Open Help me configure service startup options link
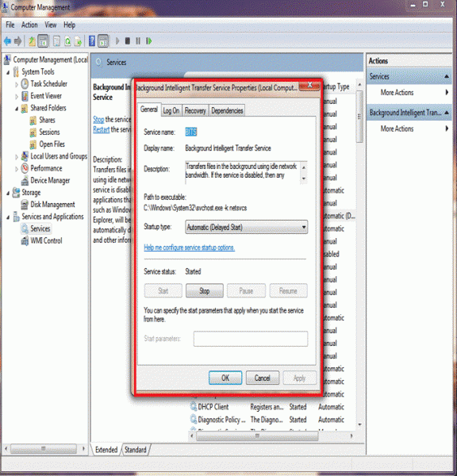Viewport: 457px width, 476px height. click(x=189, y=248)
